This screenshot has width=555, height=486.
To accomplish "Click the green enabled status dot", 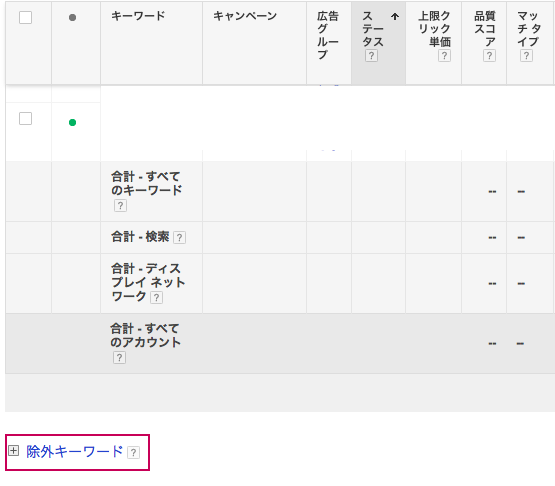I will coord(73,122).
